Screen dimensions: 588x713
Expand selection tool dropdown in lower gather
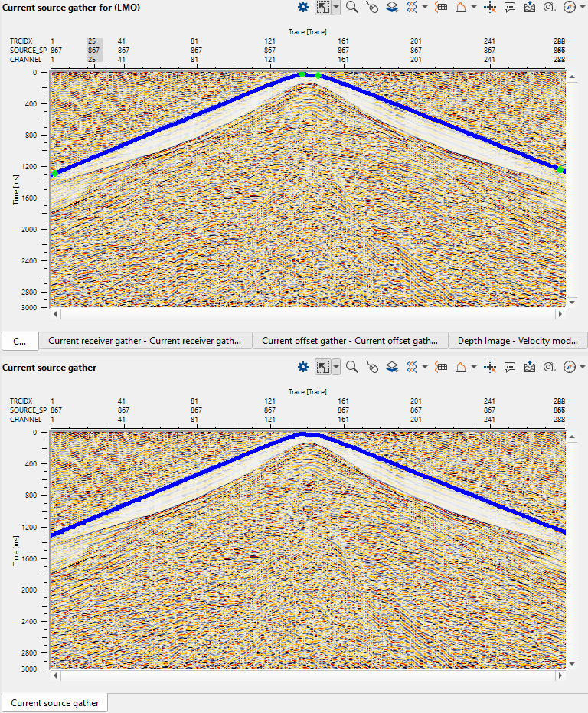click(x=335, y=367)
